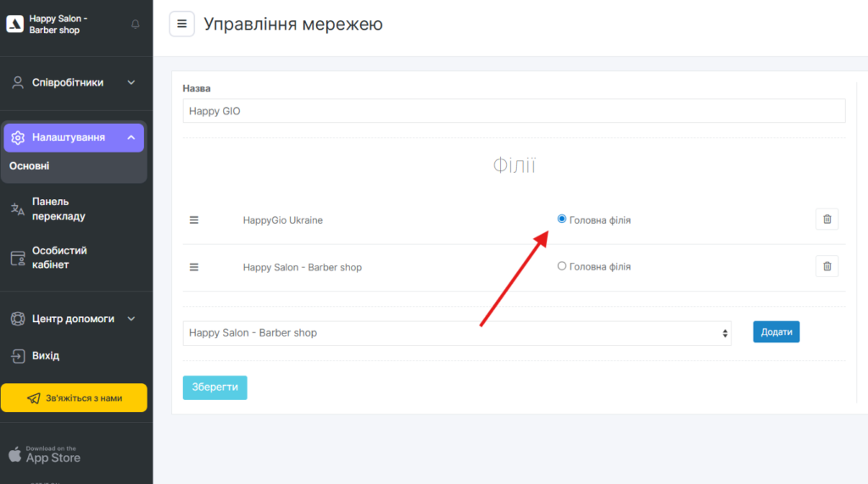Image resolution: width=868 pixels, height=484 pixels.
Task: Open Панель перекладу in the sidebar
Action: tap(58, 209)
